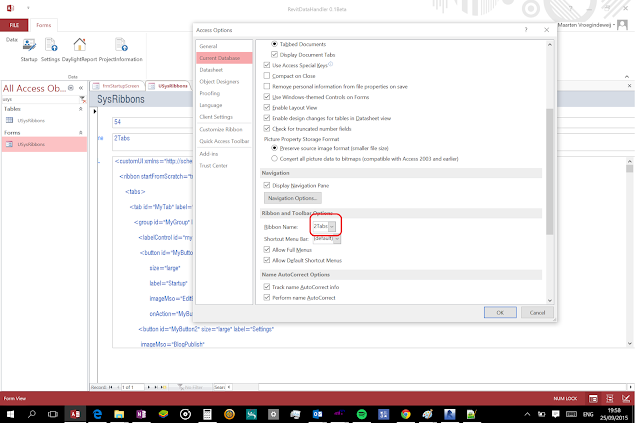Image resolution: width=640 pixels, height=423 pixels.
Task: Open Spotify from the taskbar
Action: [x=362, y=414]
